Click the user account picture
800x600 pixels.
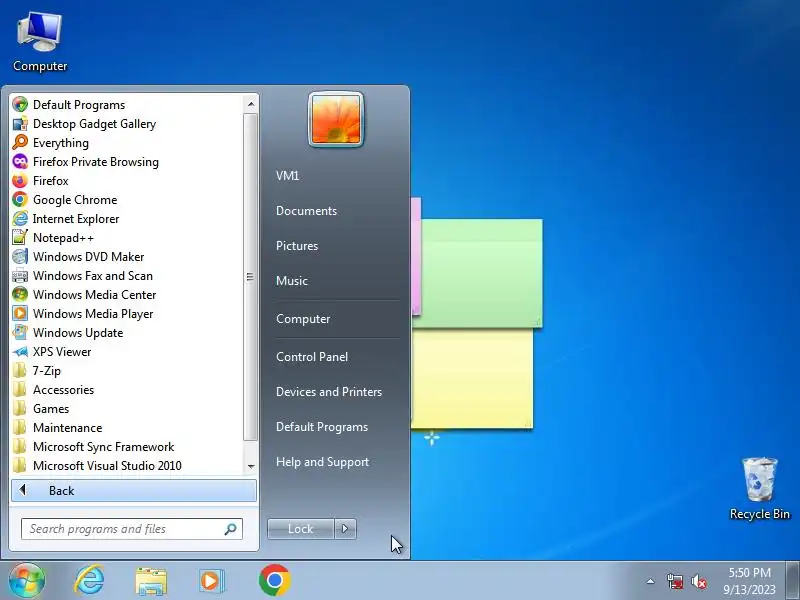[336, 119]
